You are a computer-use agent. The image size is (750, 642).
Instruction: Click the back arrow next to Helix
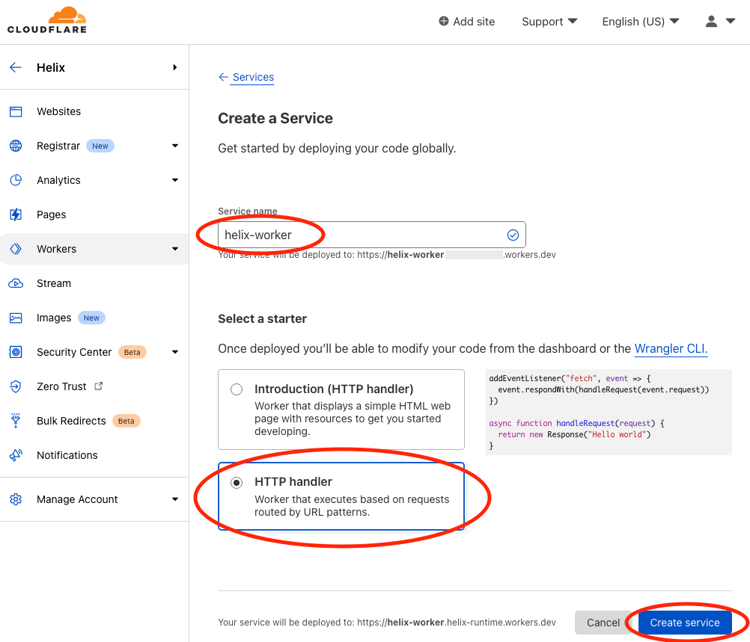(x=16, y=67)
